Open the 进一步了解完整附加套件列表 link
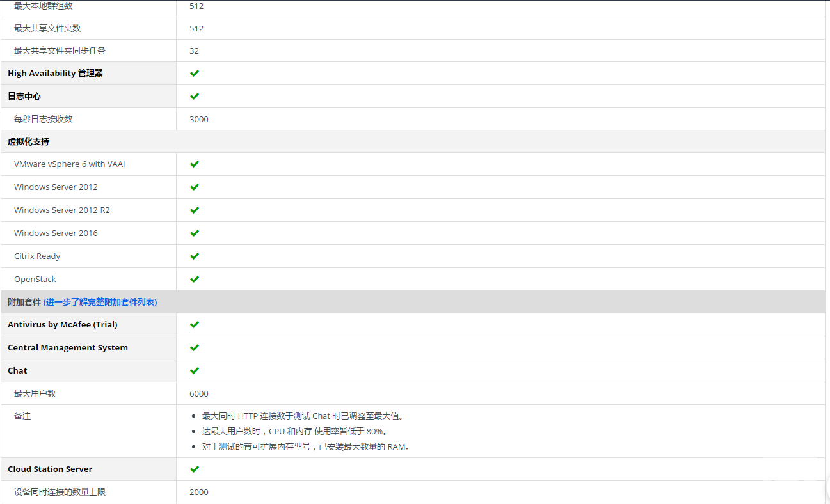The height and width of the screenshot is (504, 830). click(x=100, y=302)
